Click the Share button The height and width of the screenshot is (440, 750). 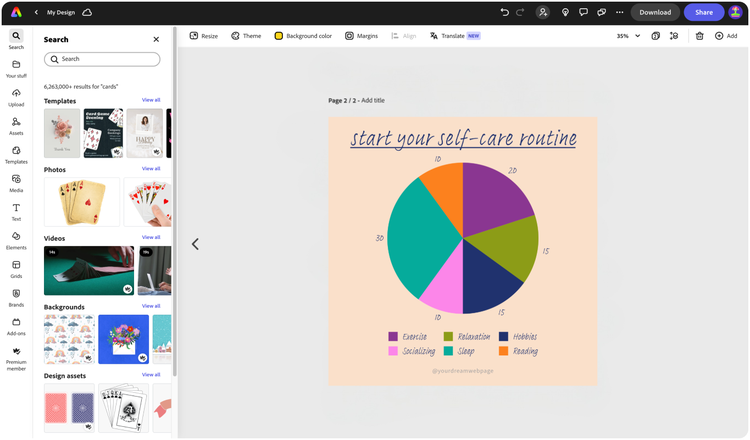[704, 12]
